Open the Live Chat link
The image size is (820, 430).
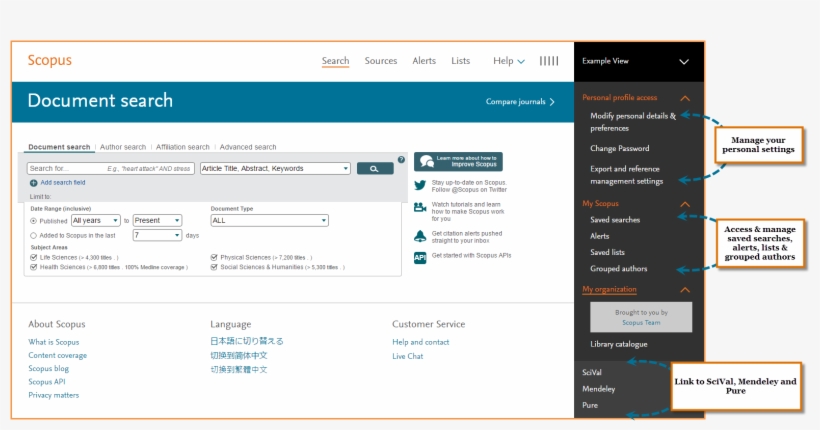(408, 356)
